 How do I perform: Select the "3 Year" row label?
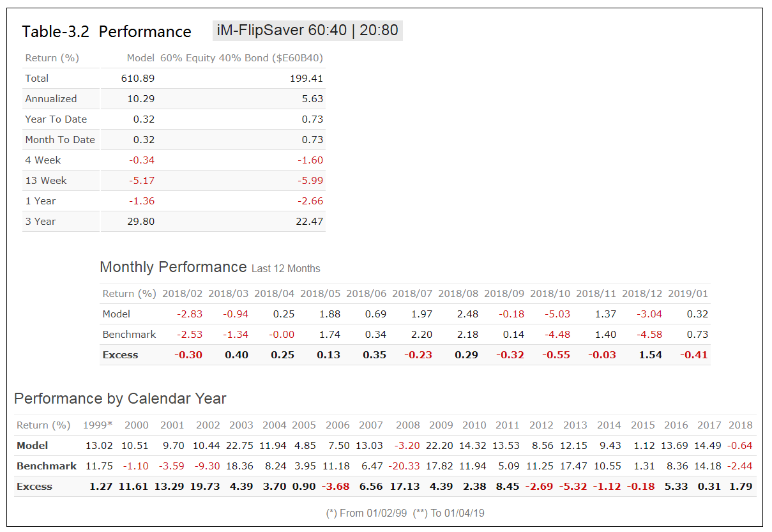(40, 222)
